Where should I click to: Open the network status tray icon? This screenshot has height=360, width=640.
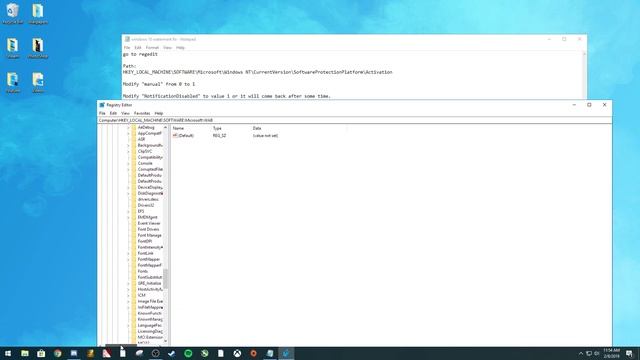[589, 353]
